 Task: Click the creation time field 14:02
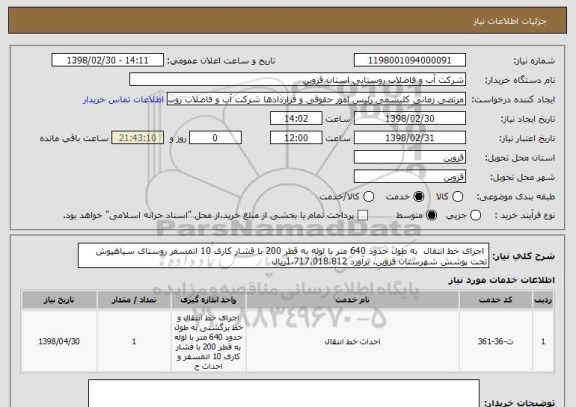click(296, 119)
